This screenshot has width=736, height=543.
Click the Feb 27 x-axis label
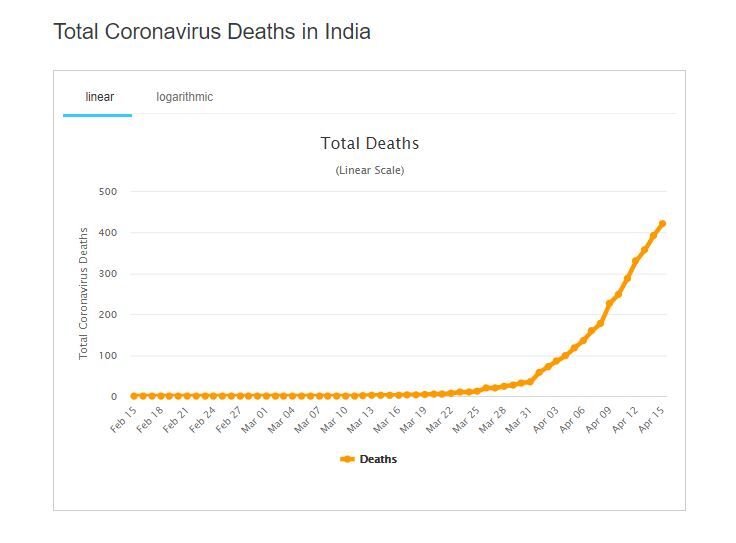(229, 419)
